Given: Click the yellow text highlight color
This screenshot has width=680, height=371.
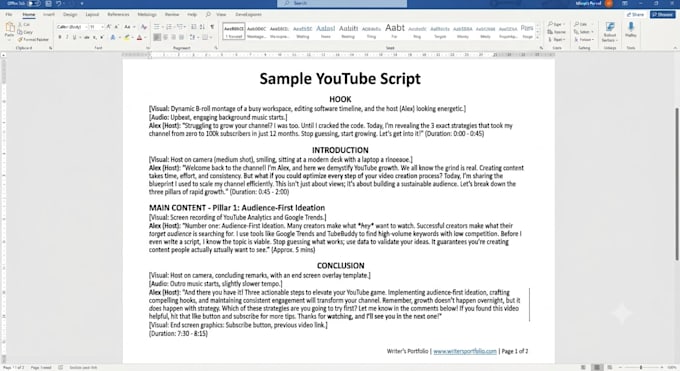Looking at the screenshot, I should (x=127, y=38).
